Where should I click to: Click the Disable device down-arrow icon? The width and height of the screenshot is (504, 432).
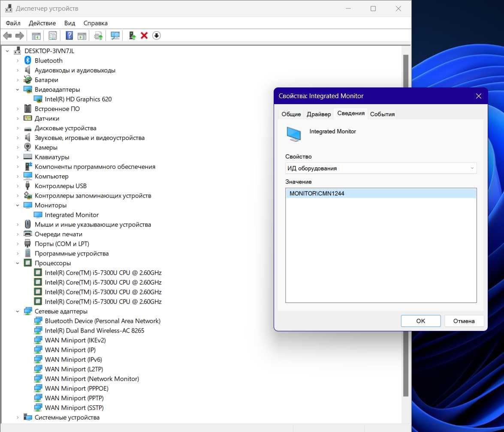point(157,36)
